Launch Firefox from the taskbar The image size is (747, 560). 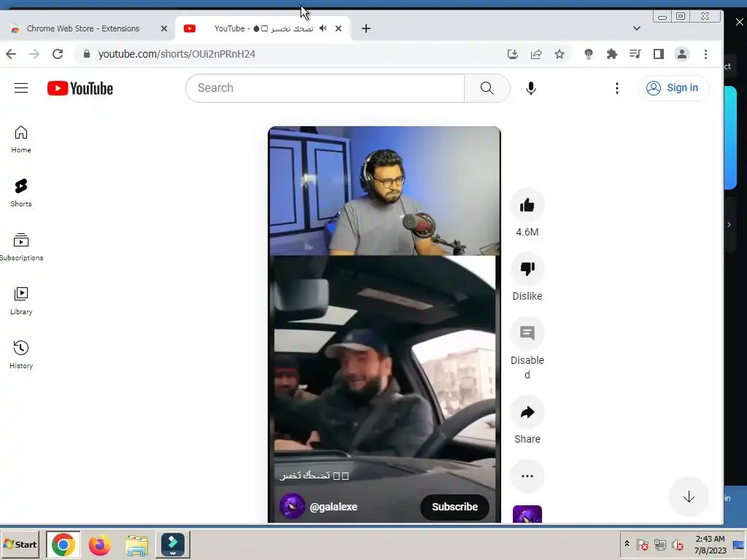click(99, 544)
